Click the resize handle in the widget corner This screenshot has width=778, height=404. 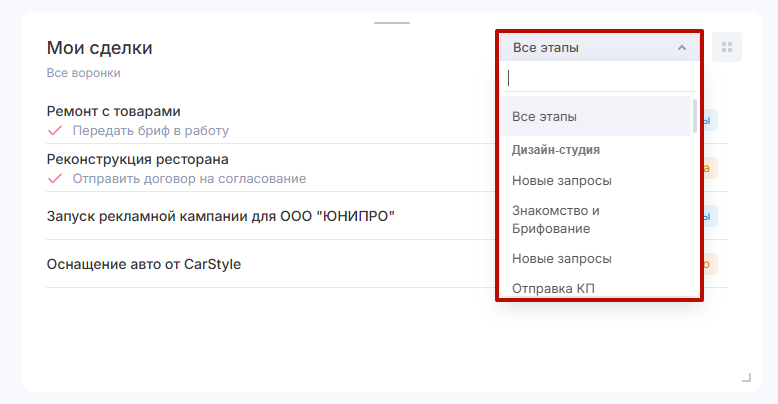coord(746,377)
